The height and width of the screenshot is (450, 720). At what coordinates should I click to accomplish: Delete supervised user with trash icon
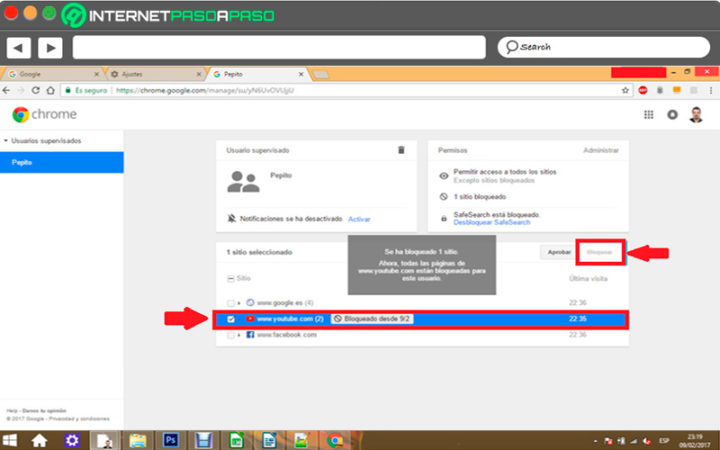pos(401,150)
